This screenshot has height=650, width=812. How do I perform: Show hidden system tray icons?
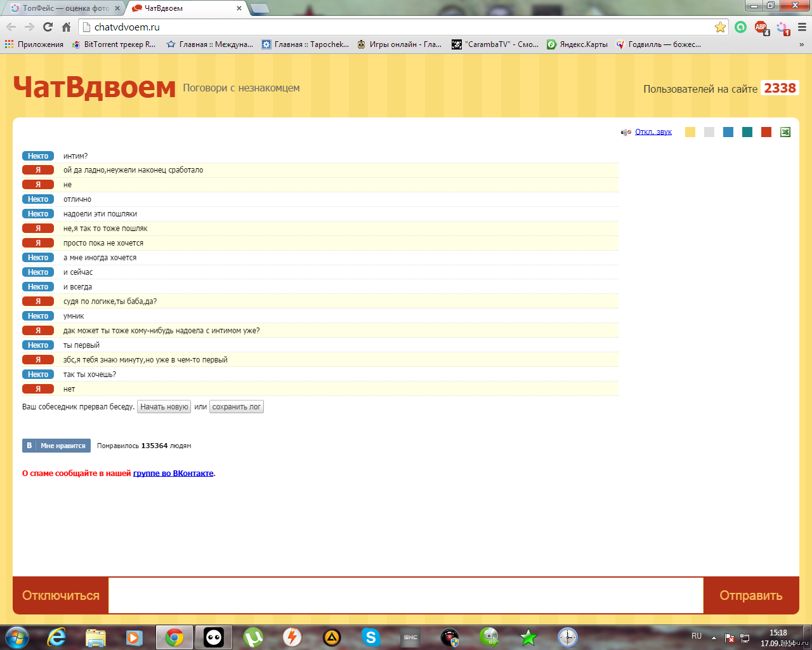(714, 637)
